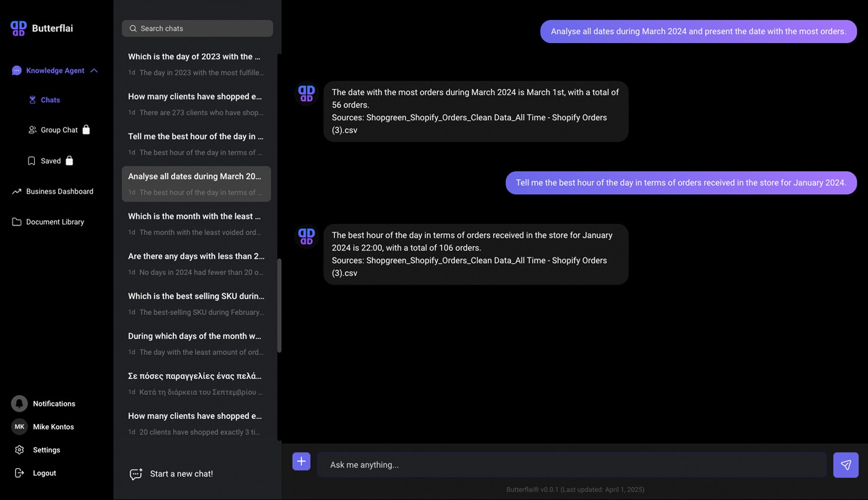Click the Logout arrow icon

19,473
